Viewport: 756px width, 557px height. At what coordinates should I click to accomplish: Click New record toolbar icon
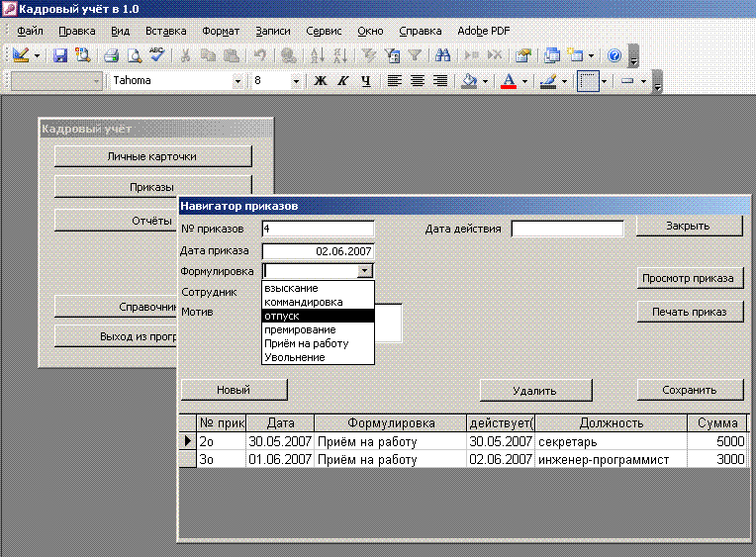[x=472, y=55]
